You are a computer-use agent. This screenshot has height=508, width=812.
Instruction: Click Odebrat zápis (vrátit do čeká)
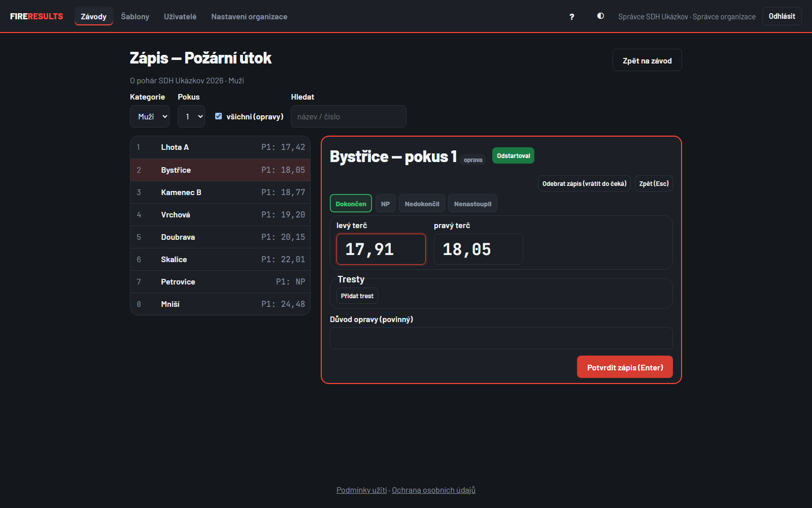click(584, 183)
